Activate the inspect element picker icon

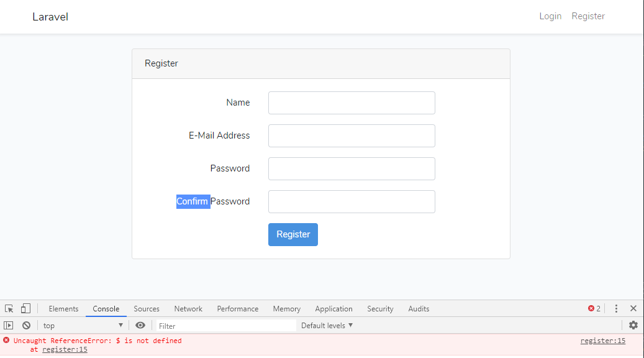tap(9, 309)
